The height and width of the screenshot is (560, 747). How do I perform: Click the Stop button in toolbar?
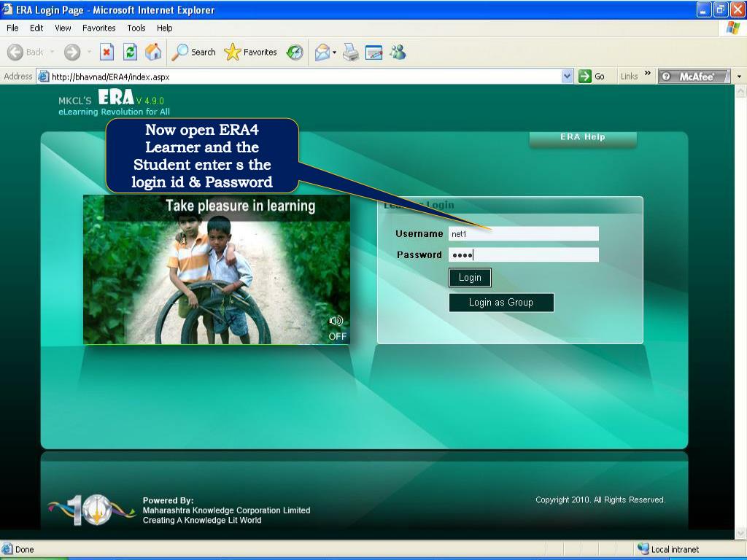[107, 52]
